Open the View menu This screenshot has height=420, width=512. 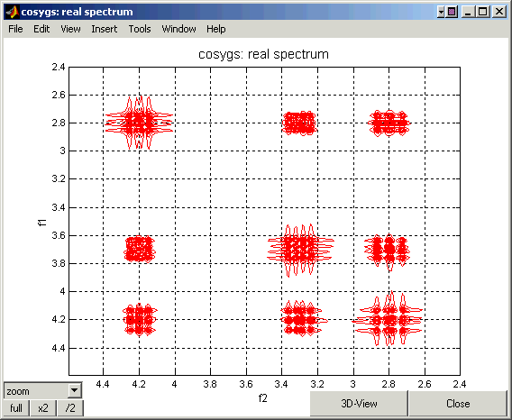(70, 29)
